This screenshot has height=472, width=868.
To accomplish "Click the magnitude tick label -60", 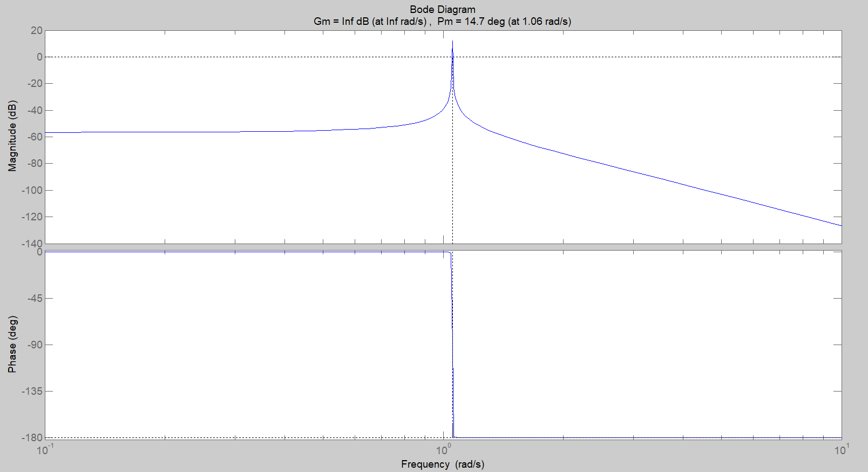I will (34, 137).
